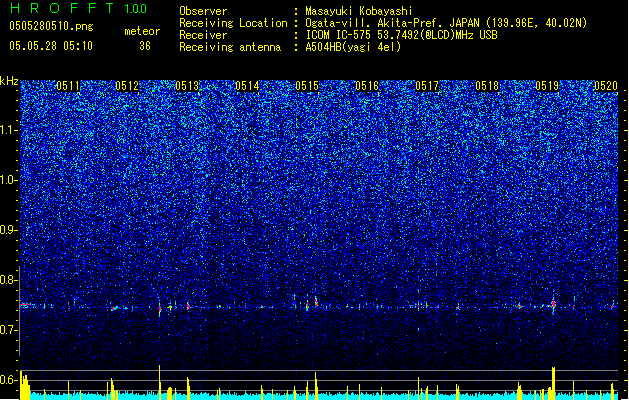Select observer name Masayuki Kobayashi
The image size is (629, 400).
pos(359,11)
